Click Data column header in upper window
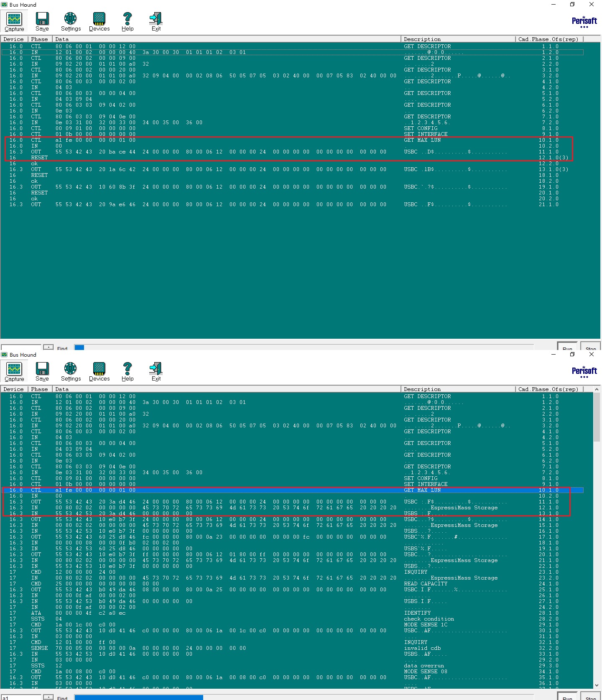This screenshot has width=602, height=700. click(x=227, y=39)
